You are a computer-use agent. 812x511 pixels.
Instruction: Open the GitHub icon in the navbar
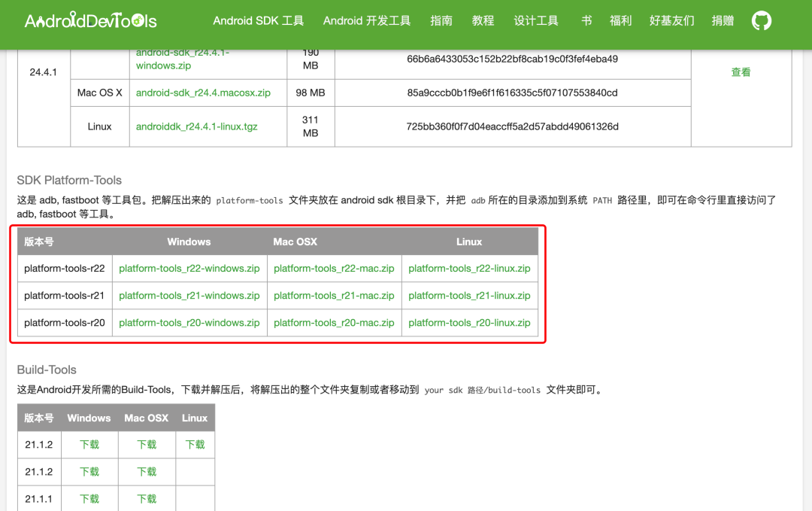761,20
